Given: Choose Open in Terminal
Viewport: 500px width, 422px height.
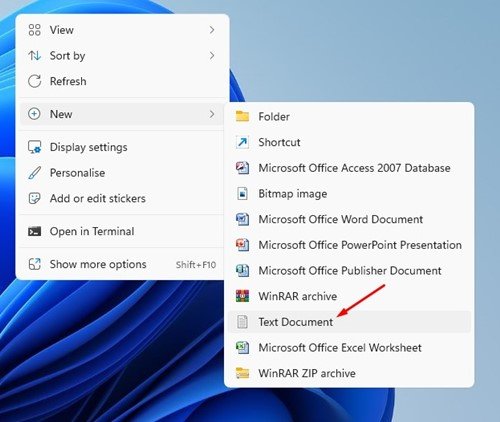Looking at the screenshot, I should point(122,231).
